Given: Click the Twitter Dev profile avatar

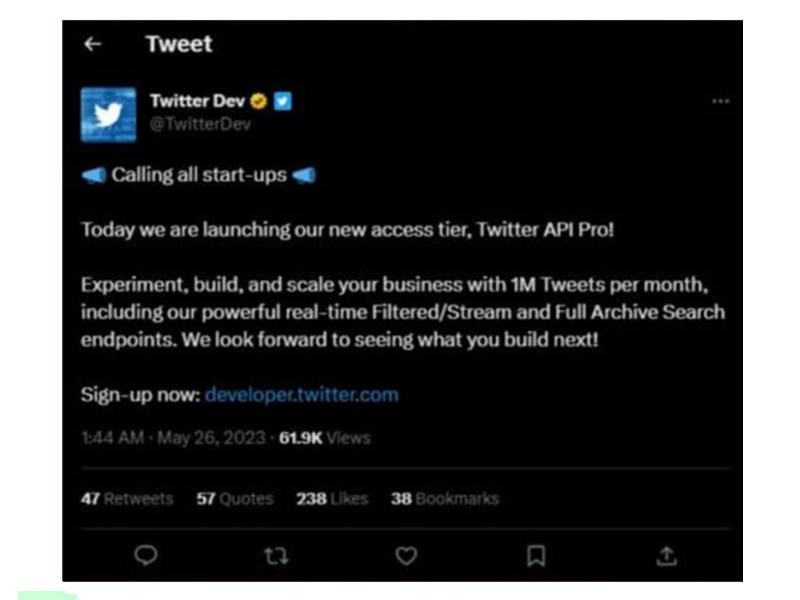Looking at the screenshot, I should point(108,115).
